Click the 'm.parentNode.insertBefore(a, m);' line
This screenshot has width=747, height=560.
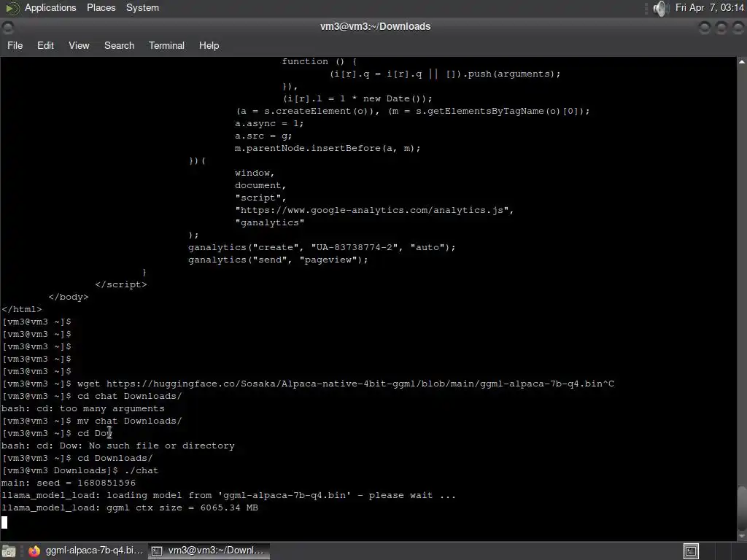point(328,149)
